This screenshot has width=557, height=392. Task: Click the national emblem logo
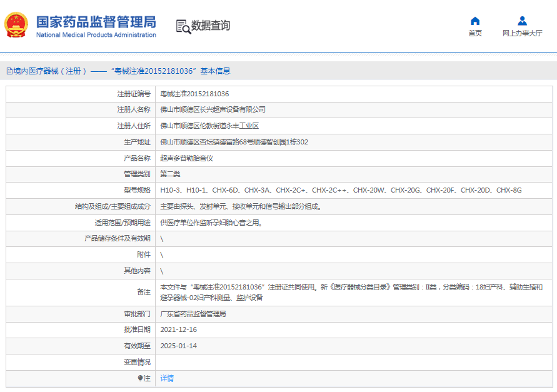[x=16, y=25]
